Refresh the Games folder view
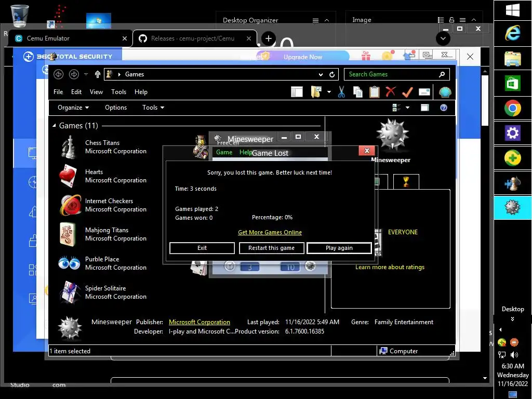This screenshot has height=399, width=532. (x=332, y=74)
